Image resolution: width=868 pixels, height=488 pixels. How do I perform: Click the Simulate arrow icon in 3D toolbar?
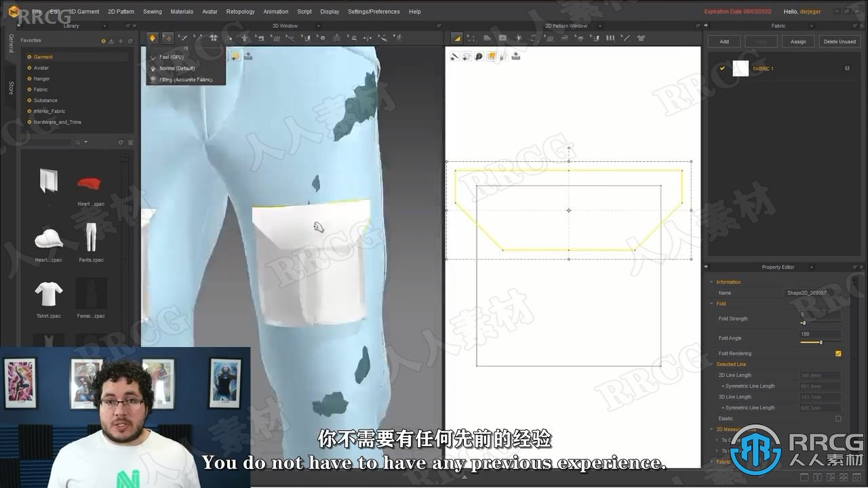[152, 38]
